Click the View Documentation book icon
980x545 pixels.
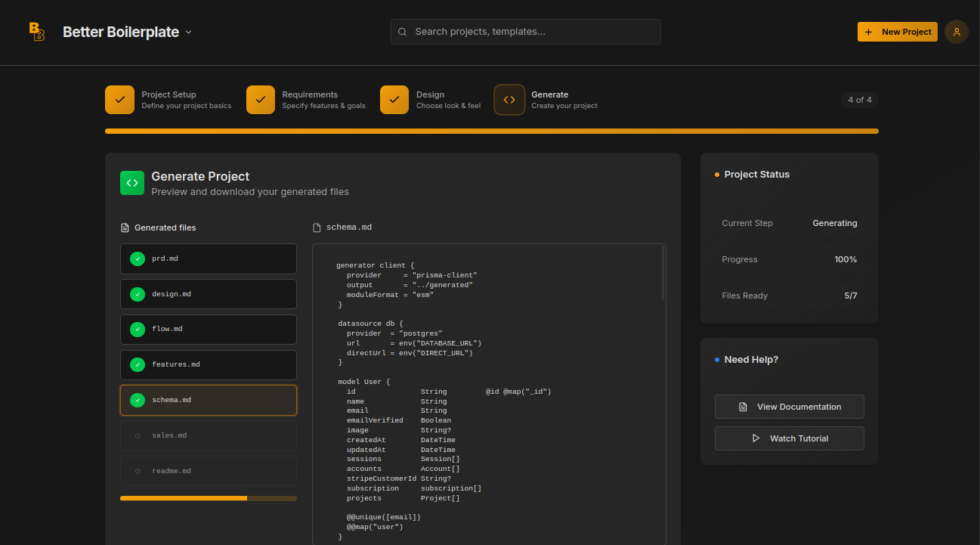click(x=744, y=407)
